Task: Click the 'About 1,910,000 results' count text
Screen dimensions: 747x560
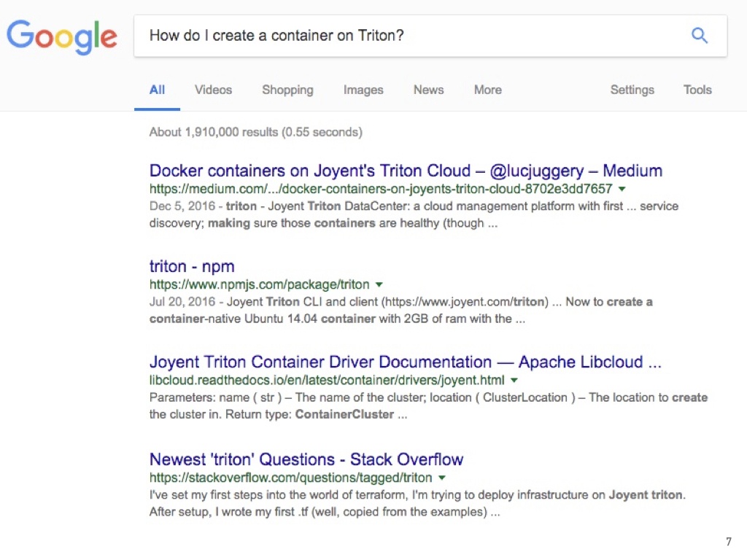Action: click(256, 132)
